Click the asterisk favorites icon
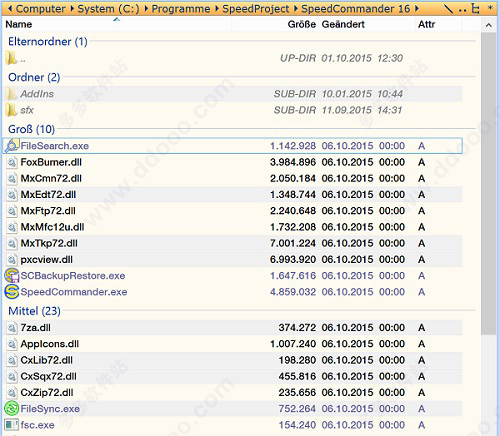This screenshot has width=500, height=436. pos(490,8)
